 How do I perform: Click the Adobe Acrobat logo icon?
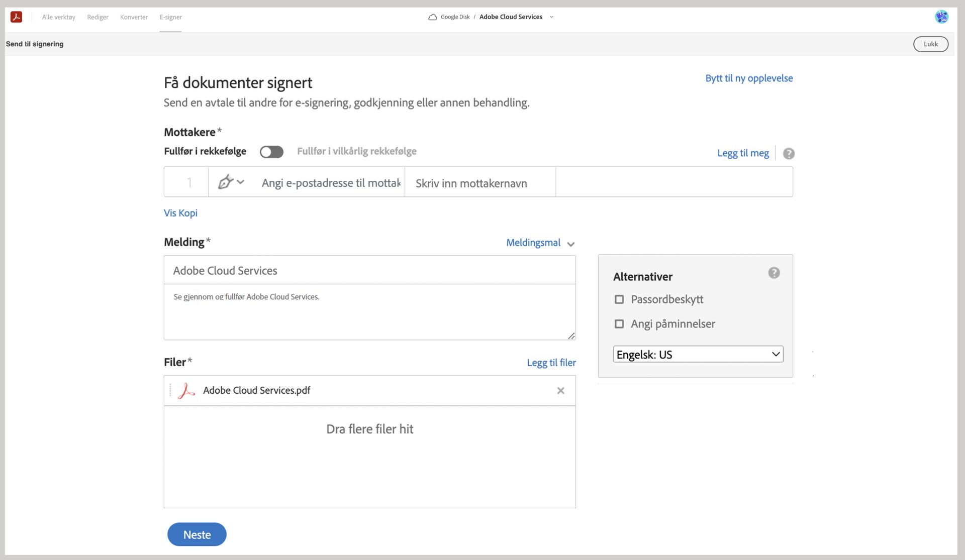pos(16,17)
